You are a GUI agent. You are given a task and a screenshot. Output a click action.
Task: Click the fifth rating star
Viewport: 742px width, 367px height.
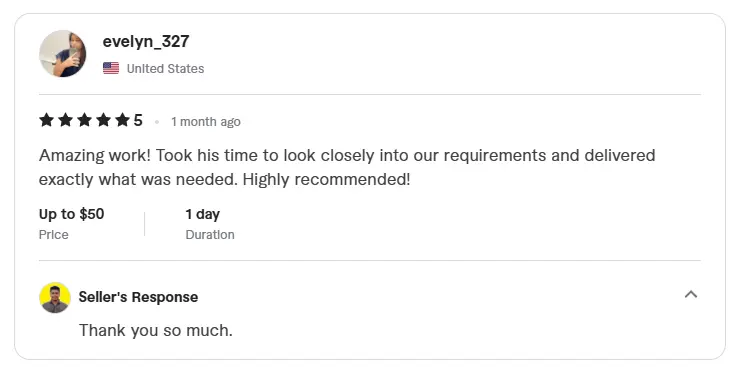click(x=122, y=120)
